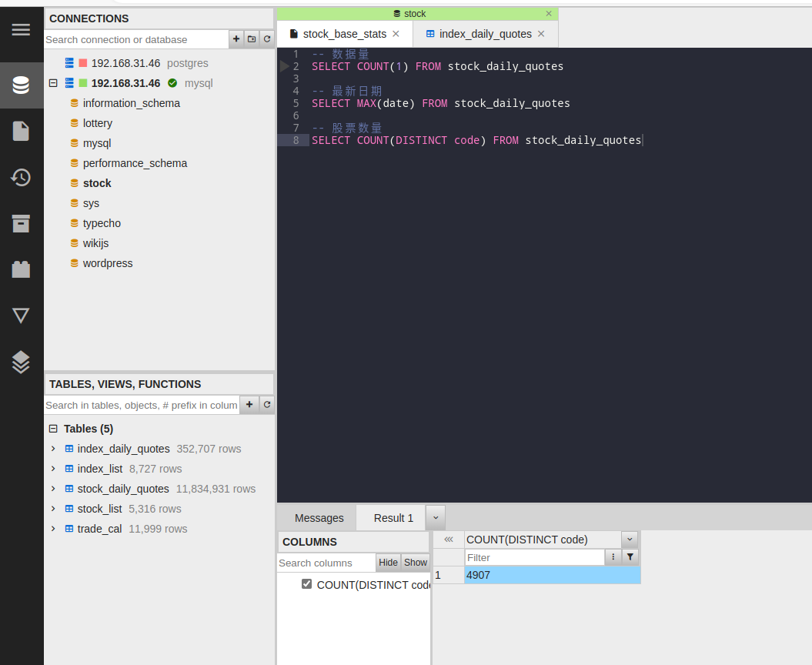Click the Hide columns button
812x665 pixels.
(x=388, y=563)
